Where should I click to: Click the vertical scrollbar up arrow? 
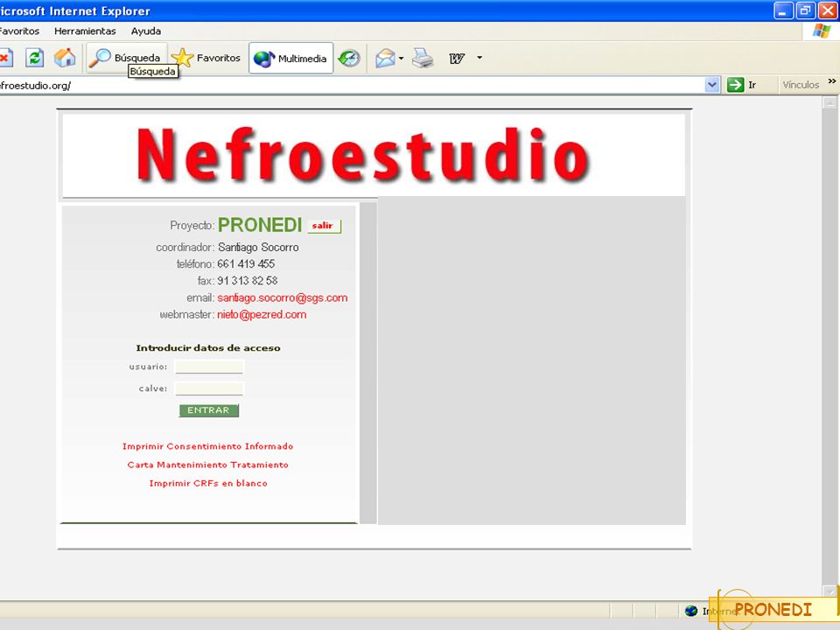point(829,102)
